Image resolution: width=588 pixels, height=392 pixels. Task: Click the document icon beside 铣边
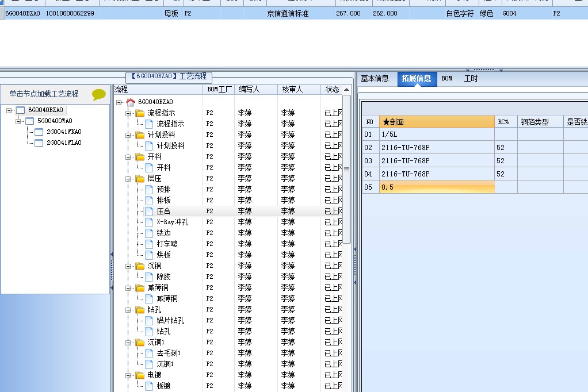pyautogui.click(x=149, y=233)
